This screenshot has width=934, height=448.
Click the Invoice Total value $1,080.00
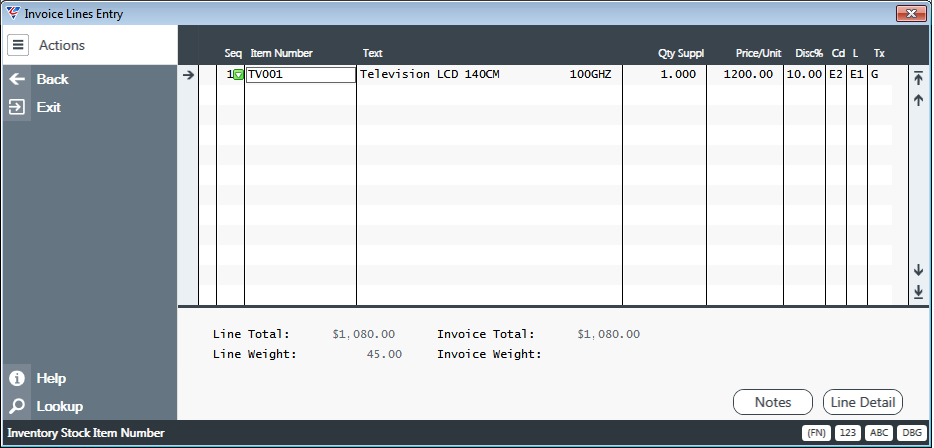[609, 334]
